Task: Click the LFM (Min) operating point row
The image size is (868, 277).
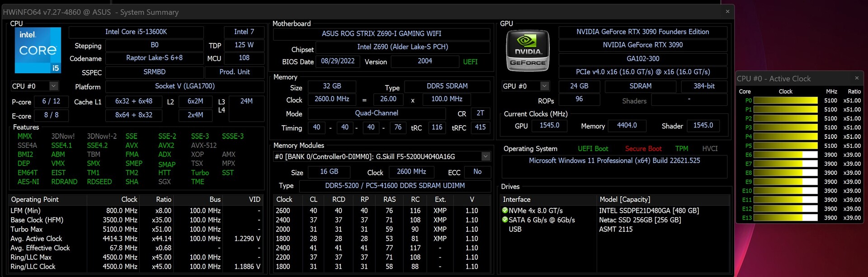Action: coord(136,211)
